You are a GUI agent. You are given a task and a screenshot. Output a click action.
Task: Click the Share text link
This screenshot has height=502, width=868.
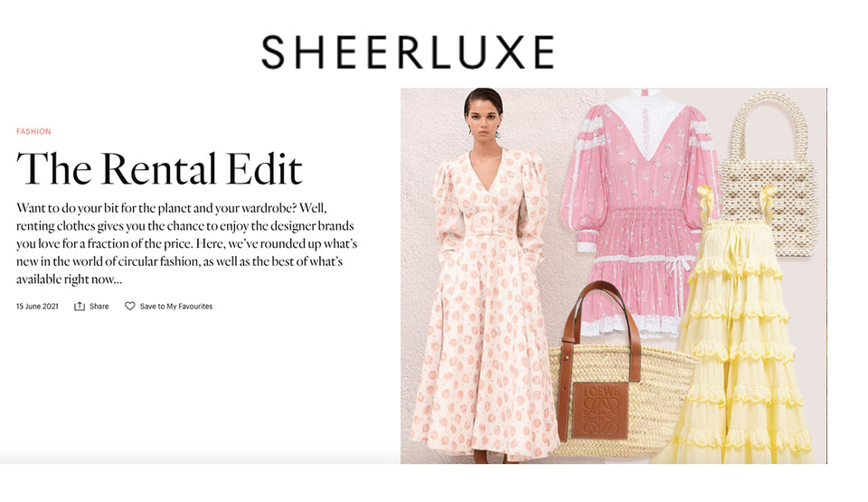tap(99, 307)
